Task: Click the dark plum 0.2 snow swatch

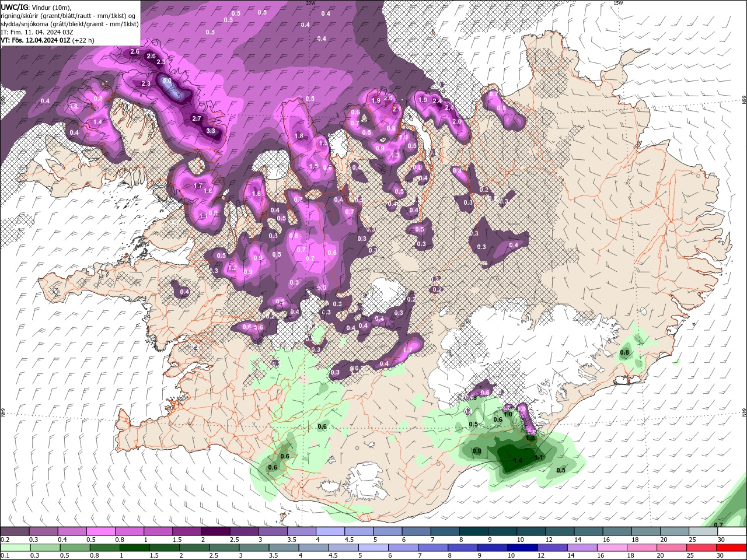Action: coord(15,531)
